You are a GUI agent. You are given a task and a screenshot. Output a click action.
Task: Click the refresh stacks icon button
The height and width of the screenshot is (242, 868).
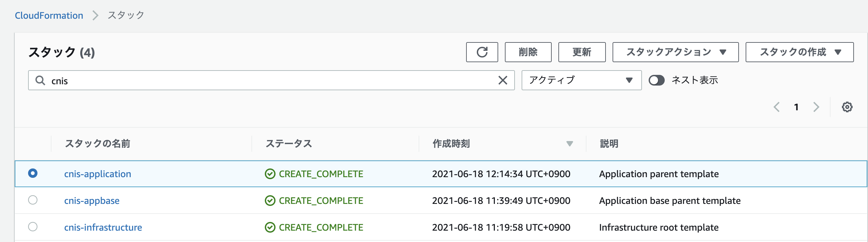pos(482,52)
